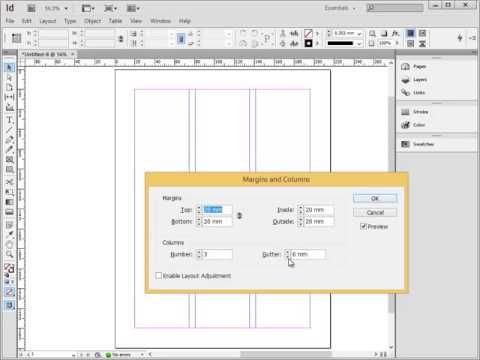Open the Essentials workspace dropdown
The width and height of the screenshot is (480, 360).
click(340, 8)
